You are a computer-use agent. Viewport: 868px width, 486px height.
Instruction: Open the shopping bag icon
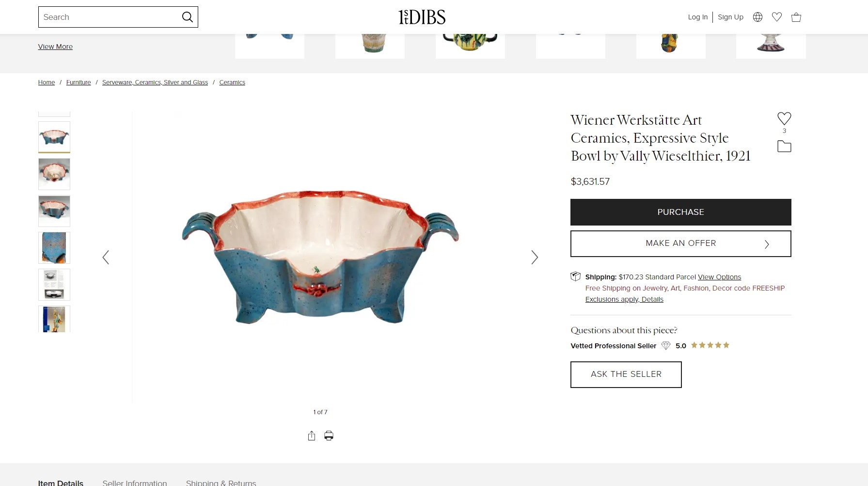tap(796, 17)
